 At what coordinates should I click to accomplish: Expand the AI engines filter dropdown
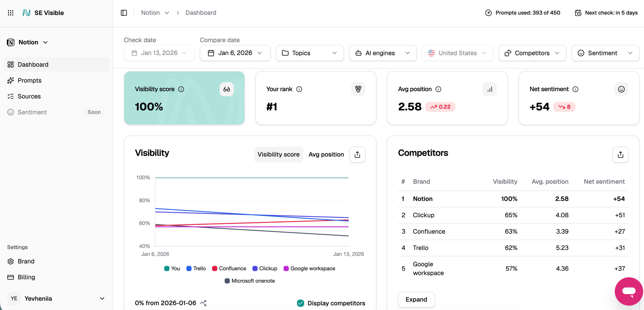point(382,53)
